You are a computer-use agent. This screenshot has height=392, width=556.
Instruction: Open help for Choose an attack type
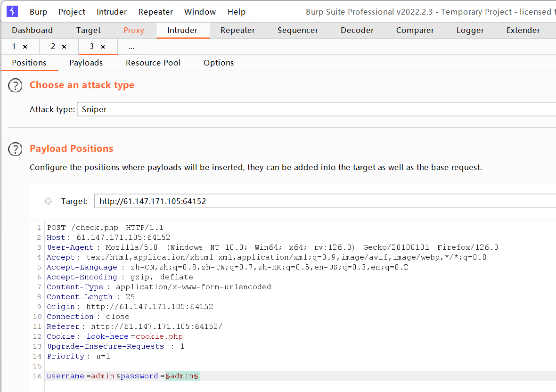15,85
